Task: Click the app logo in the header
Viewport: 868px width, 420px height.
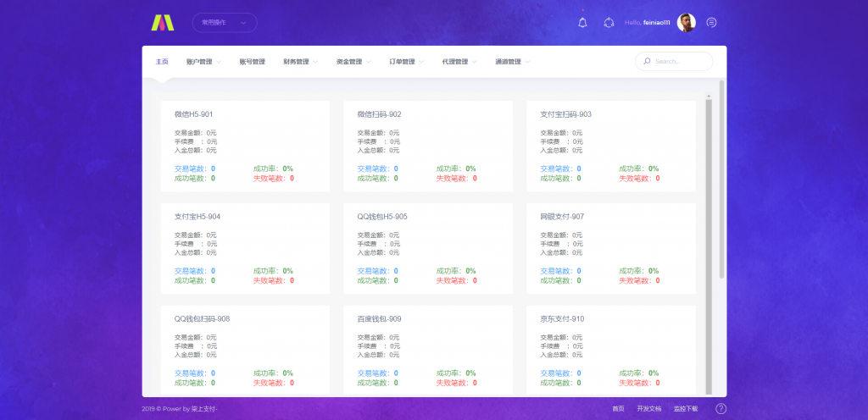Action: (x=162, y=23)
